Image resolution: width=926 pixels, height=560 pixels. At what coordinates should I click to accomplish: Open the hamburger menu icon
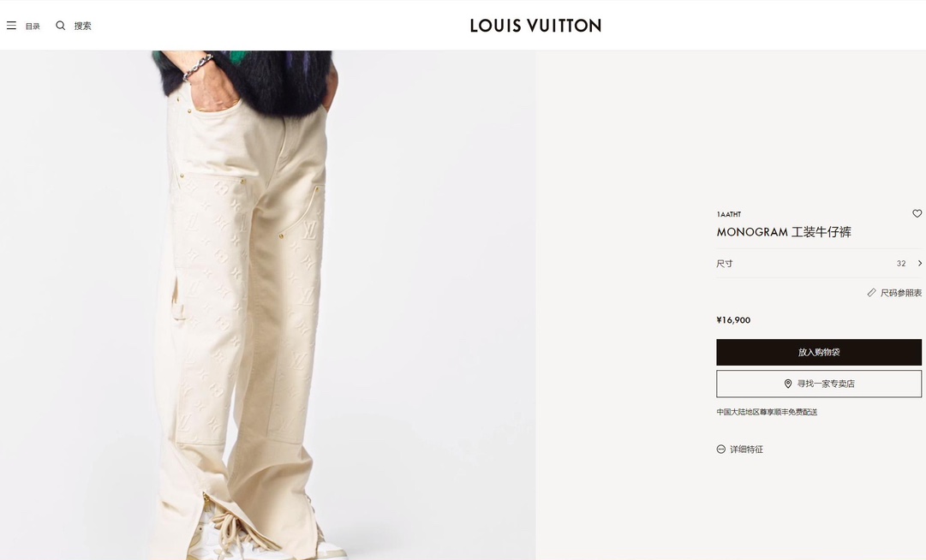point(11,26)
